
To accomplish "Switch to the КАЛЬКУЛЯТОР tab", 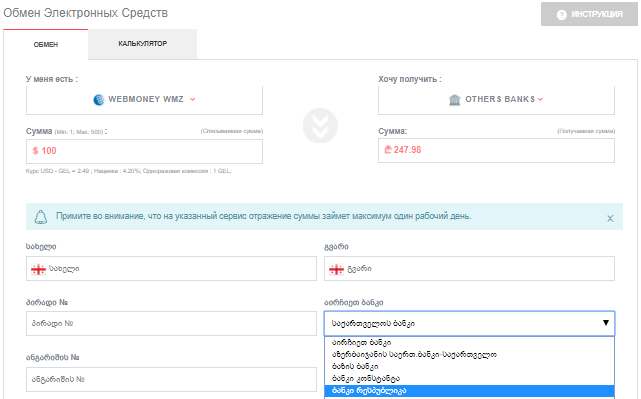I will coord(142,44).
